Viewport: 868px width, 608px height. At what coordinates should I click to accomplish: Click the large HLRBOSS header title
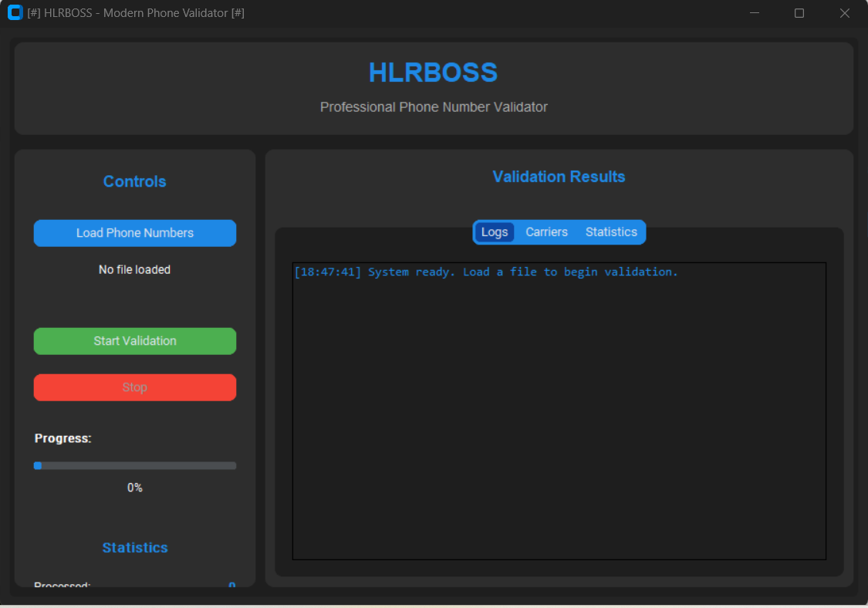[x=433, y=73]
